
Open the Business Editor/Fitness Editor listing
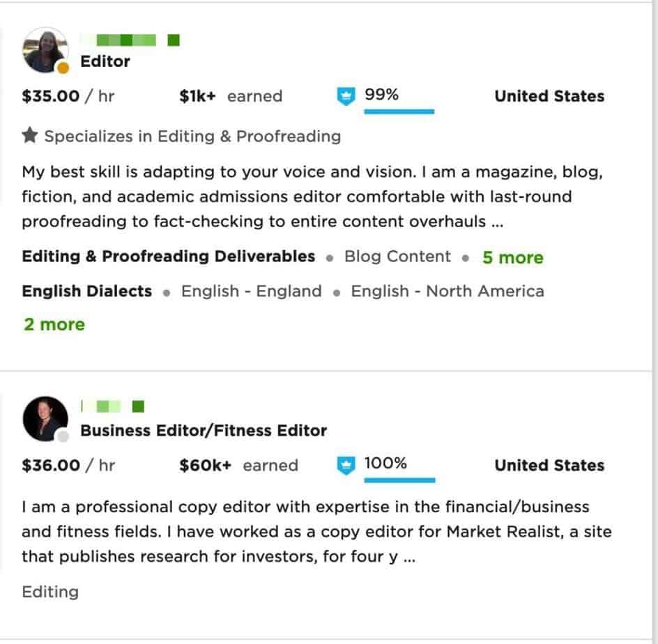click(x=204, y=430)
